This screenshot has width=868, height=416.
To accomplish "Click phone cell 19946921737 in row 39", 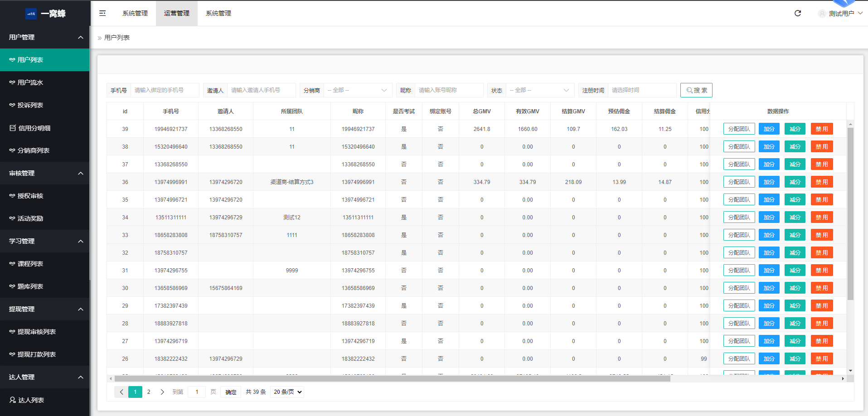I will [171, 129].
